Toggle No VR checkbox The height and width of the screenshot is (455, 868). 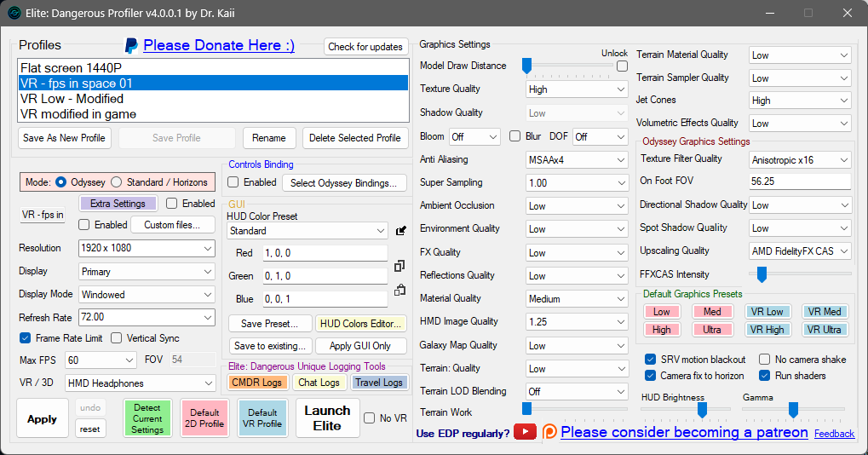click(369, 418)
